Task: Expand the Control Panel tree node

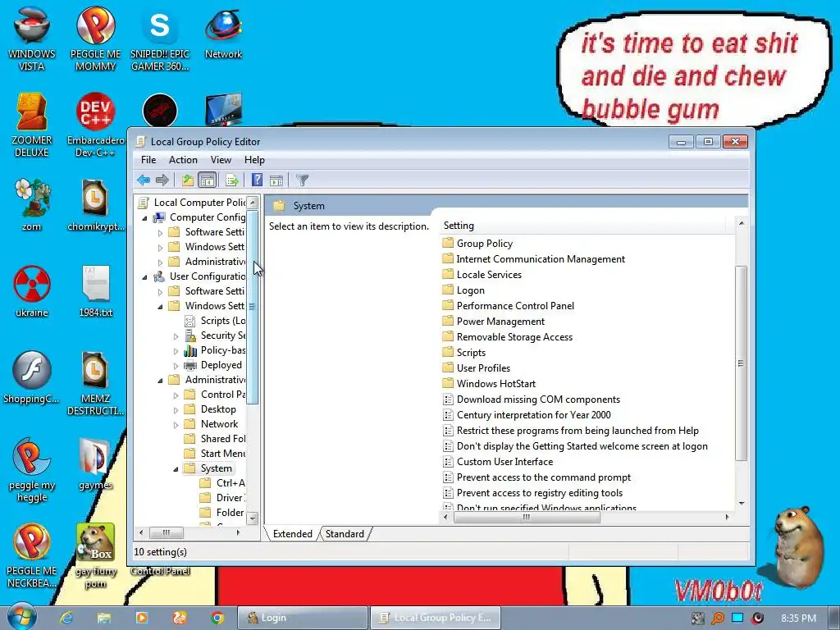Action: (x=176, y=395)
